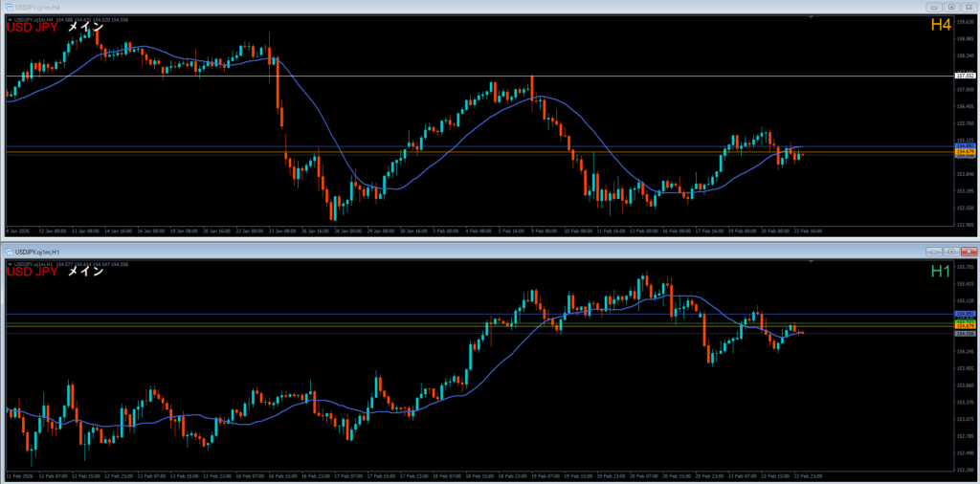This screenshot has height=484, width=980.
Task: Select the white 157.552 price label
Action: (x=964, y=76)
